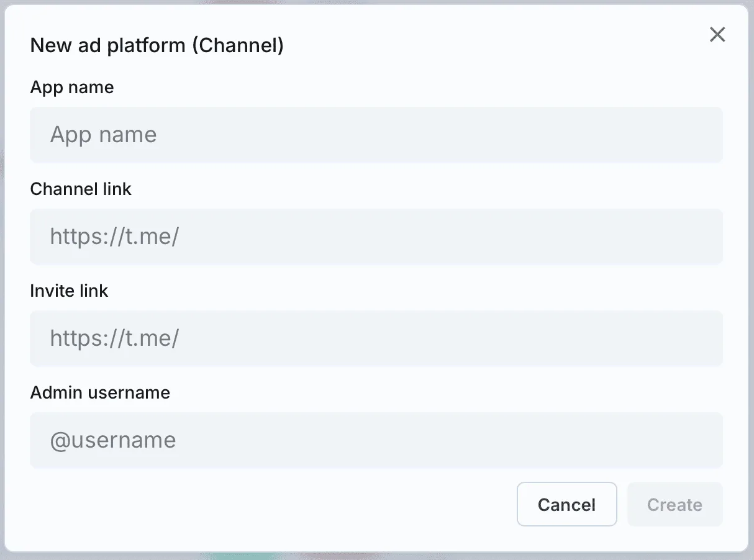Click the disabled Create button
This screenshot has width=754, height=560.
click(675, 504)
